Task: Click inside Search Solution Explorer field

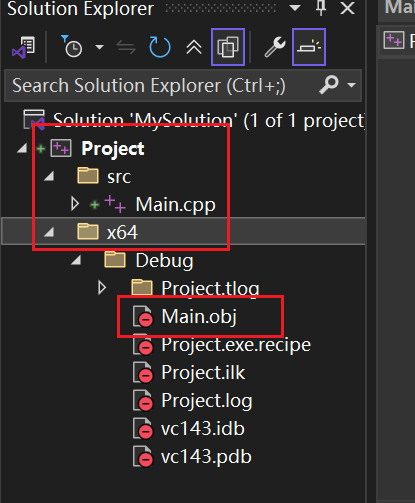Action: [160, 86]
